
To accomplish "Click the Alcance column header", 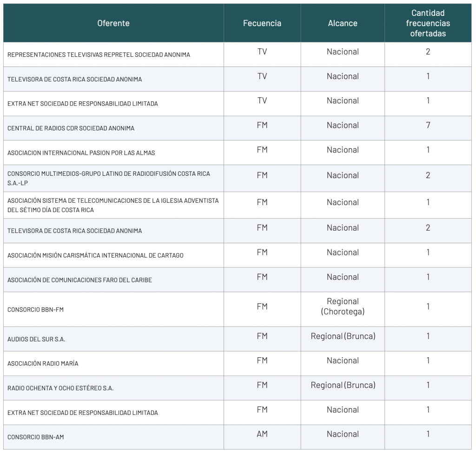I will 343,23.
